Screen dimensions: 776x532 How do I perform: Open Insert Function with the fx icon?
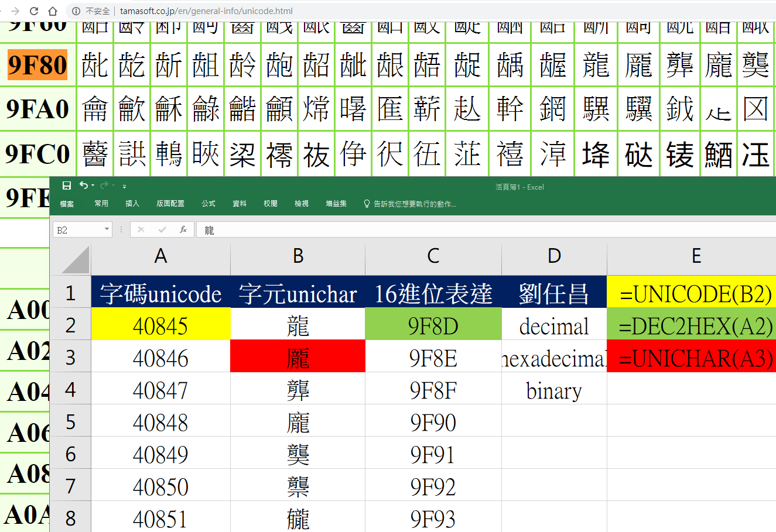182,229
